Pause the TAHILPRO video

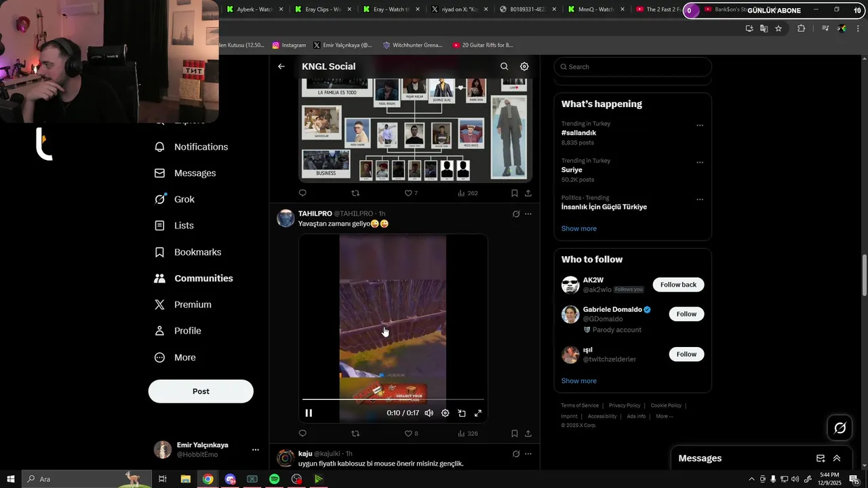(309, 413)
